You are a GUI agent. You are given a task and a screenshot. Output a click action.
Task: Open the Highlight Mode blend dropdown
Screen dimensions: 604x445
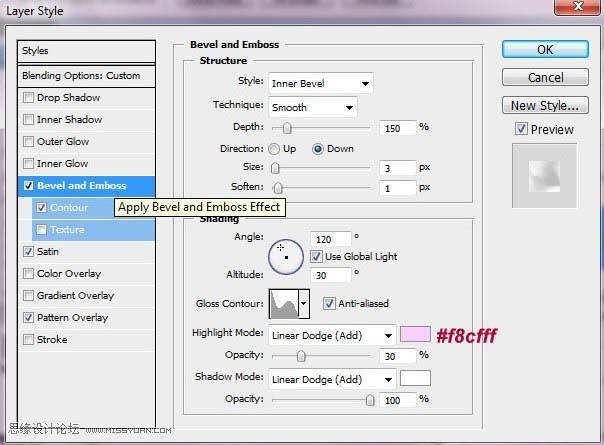coord(332,336)
